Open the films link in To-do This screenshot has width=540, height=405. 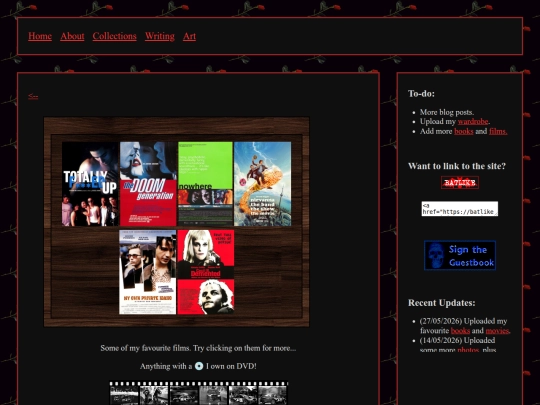point(498,131)
